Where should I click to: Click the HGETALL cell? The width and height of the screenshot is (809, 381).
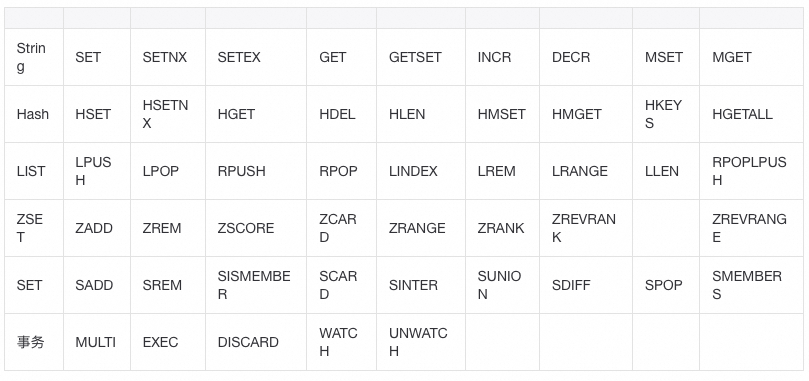pos(751,114)
